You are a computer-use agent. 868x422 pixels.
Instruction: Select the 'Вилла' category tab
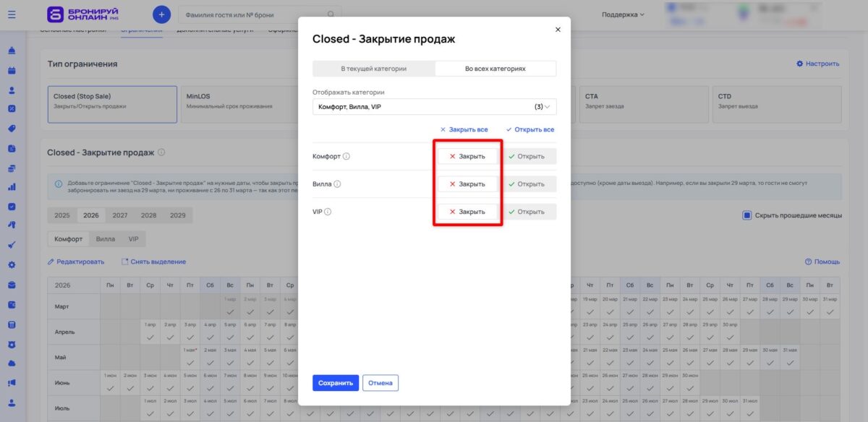click(x=105, y=238)
